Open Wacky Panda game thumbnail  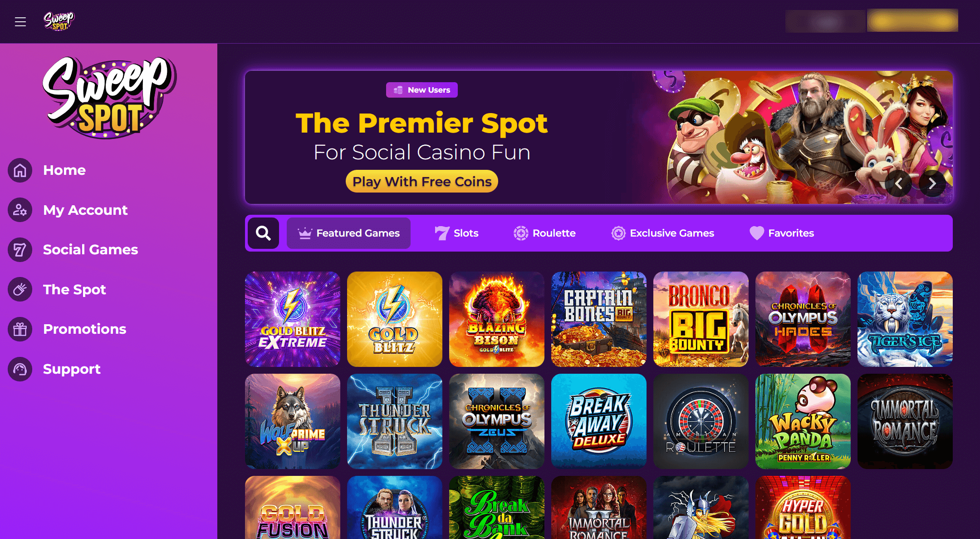point(803,421)
